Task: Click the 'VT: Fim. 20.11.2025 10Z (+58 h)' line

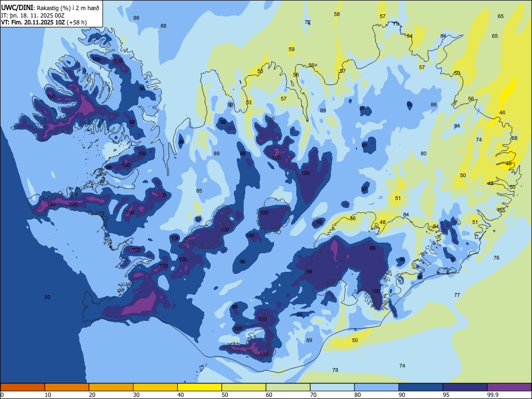Action: point(44,22)
